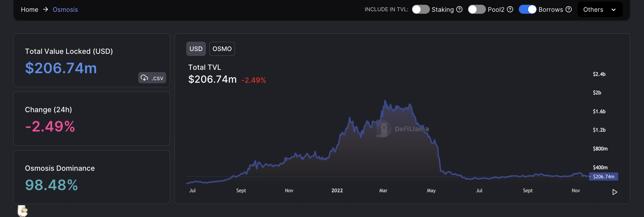
Task: Click the Change (24h) heading
Action: 48,110
